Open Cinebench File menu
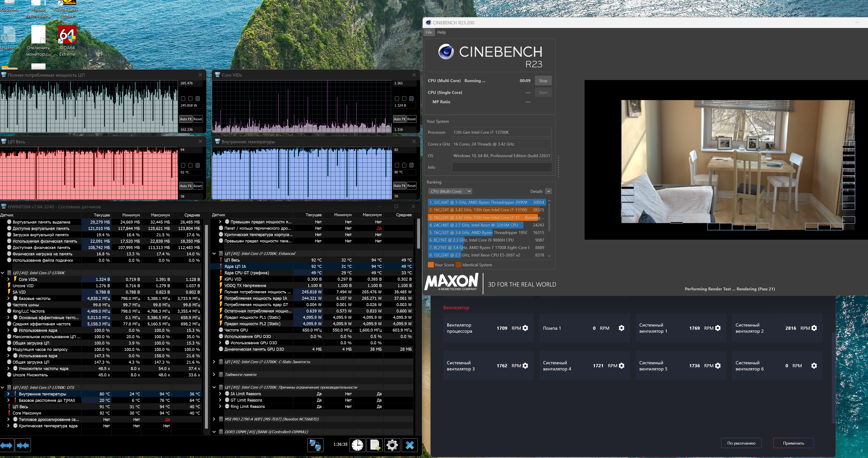The image size is (868, 458). [x=428, y=32]
